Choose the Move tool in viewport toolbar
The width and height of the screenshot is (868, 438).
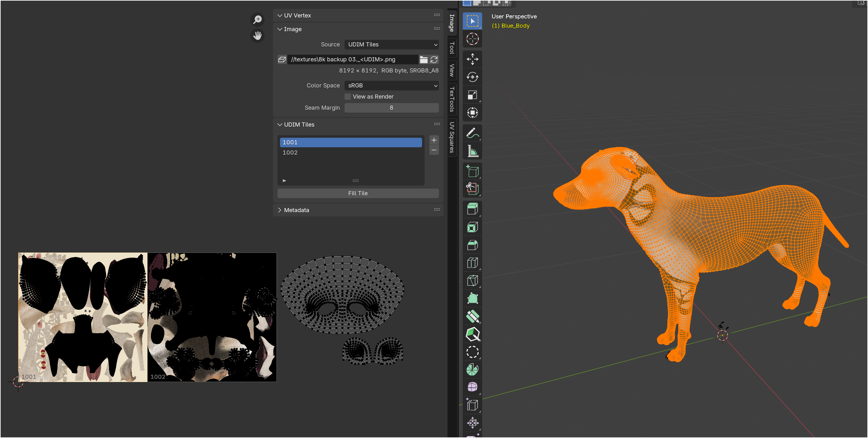coord(472,59)
